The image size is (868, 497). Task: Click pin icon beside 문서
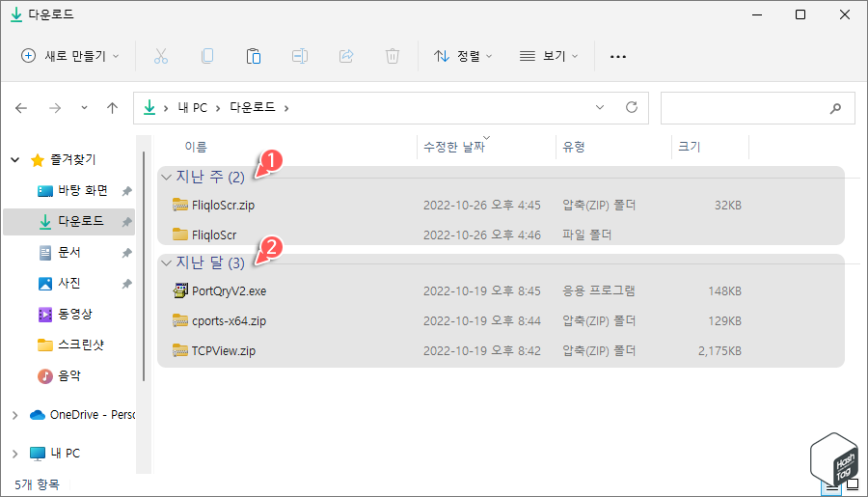pos(126,253)
